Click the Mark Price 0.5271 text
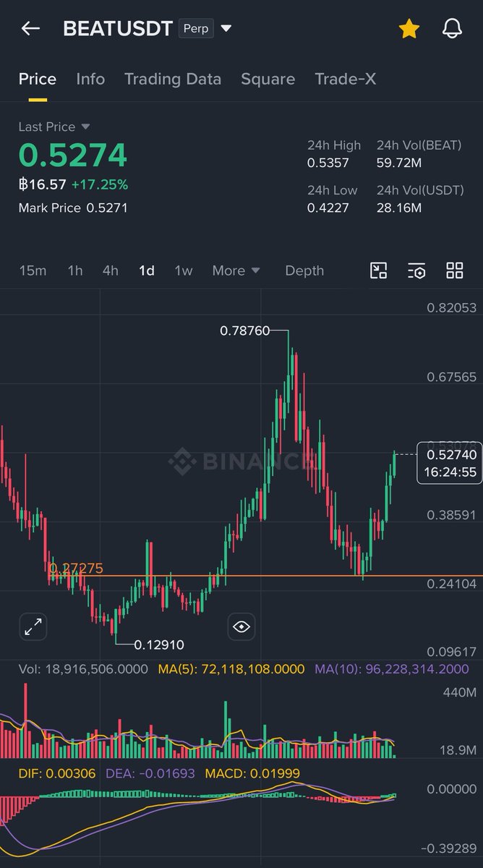 74,208
